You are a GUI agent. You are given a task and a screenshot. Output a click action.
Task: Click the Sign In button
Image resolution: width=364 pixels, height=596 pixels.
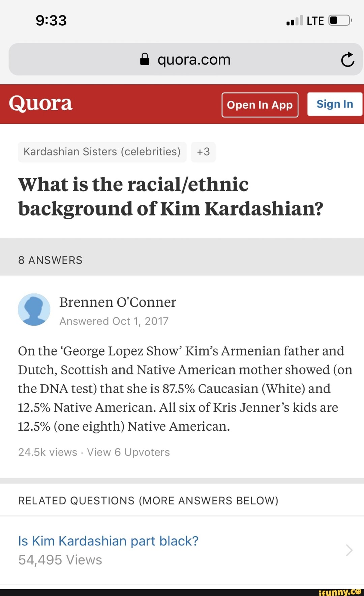tap(335, 104)
